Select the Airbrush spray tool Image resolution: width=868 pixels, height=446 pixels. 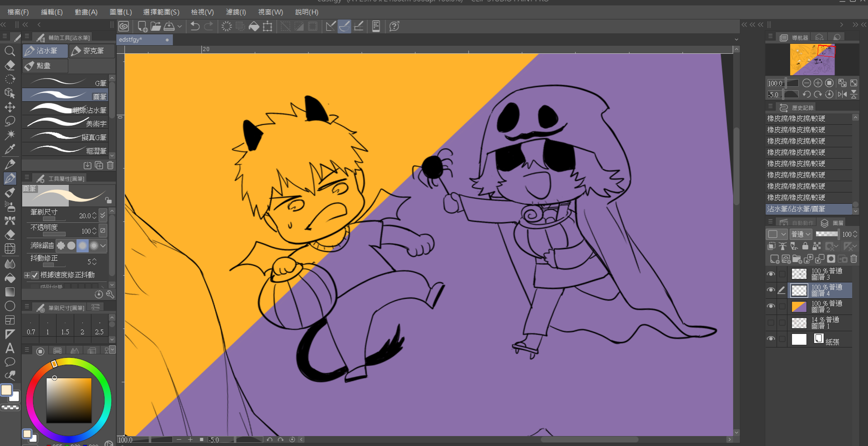pos(9,207)
